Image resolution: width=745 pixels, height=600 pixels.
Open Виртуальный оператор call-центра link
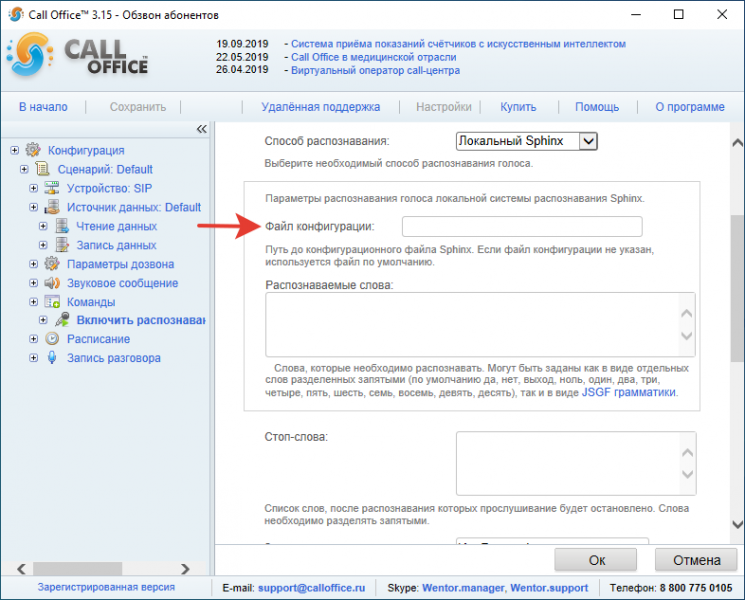click(375, 70)
